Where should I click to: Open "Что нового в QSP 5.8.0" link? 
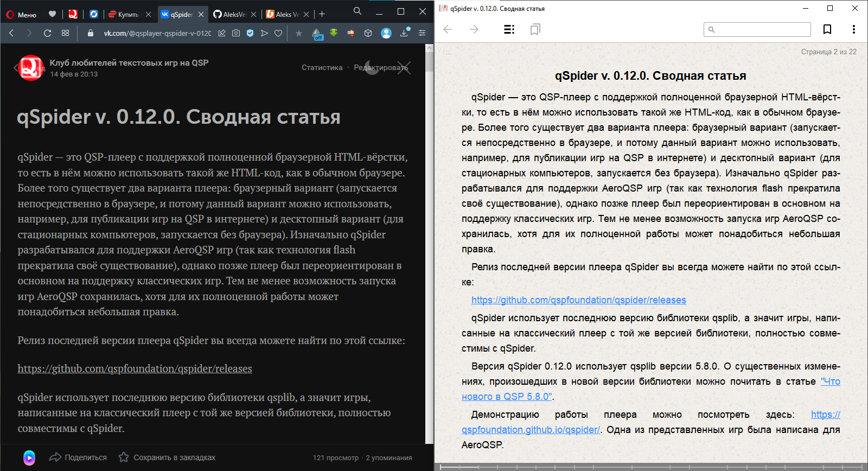pyautogui.click(x=651, y=389)
